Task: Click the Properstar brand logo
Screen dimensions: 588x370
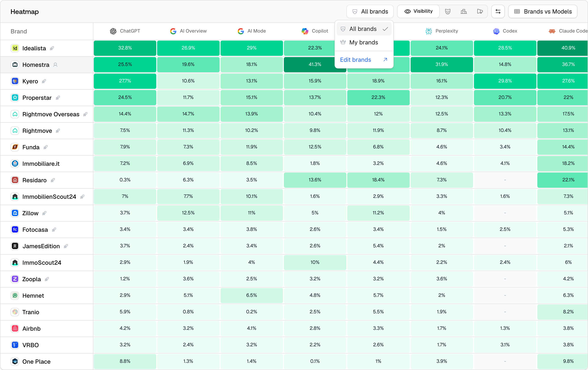Action: [15, 98]
